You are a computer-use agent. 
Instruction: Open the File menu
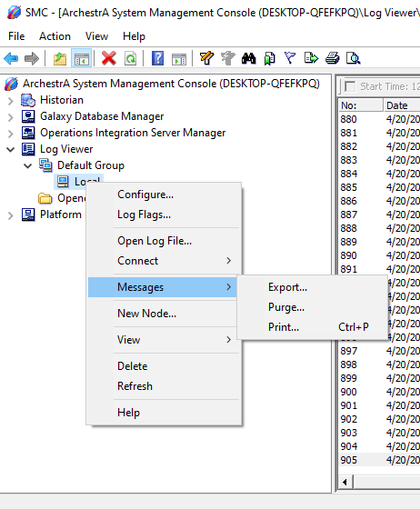(x=16, y=36)
